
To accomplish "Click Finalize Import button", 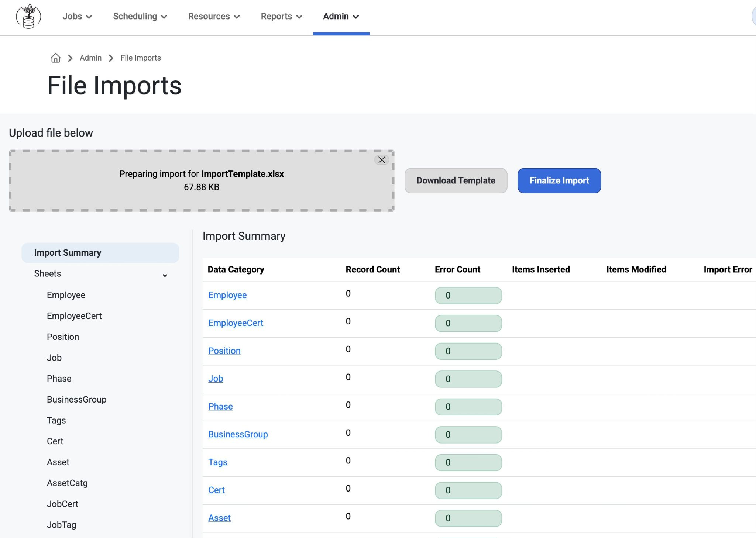I will tap(559, 180).
